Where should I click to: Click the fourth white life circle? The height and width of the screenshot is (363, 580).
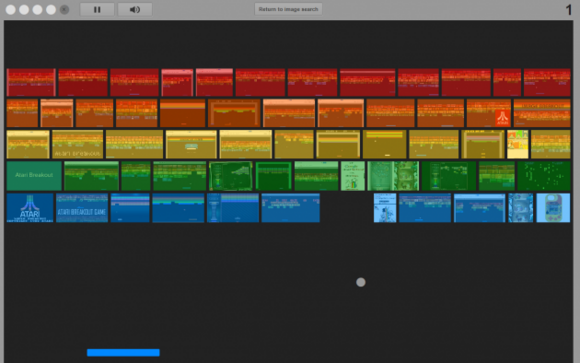coord(51,10)
